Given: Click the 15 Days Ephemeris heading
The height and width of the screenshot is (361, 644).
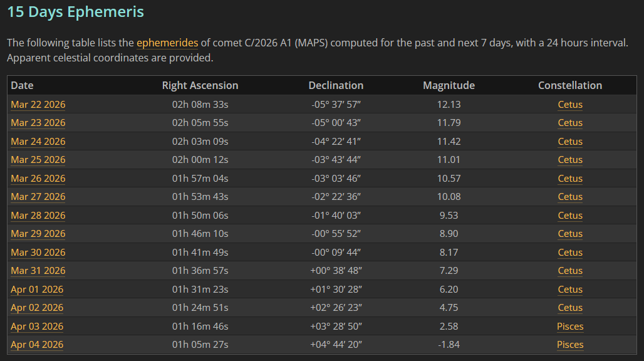Looking at the screenshot, I should (75, 11).
